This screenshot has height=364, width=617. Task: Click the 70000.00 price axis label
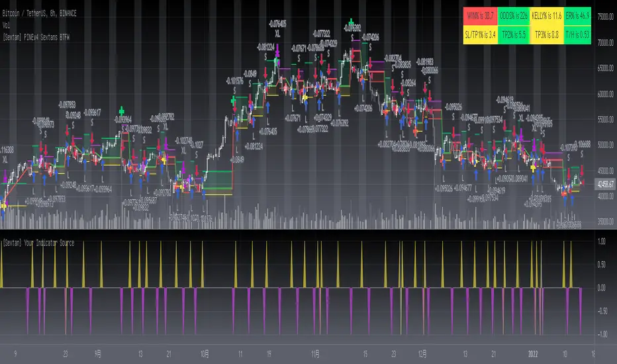point(605,42)
